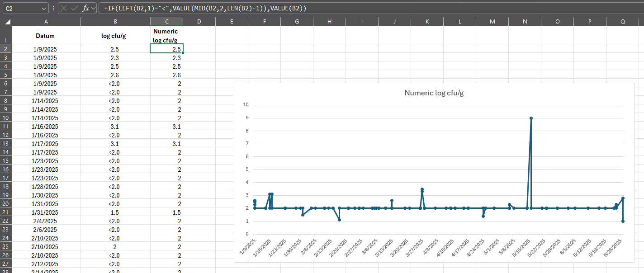Click the Enter checkmark in formula bar
Viewport: 644px width, 273px height.
pyautogui.click(x=74, y=9)
